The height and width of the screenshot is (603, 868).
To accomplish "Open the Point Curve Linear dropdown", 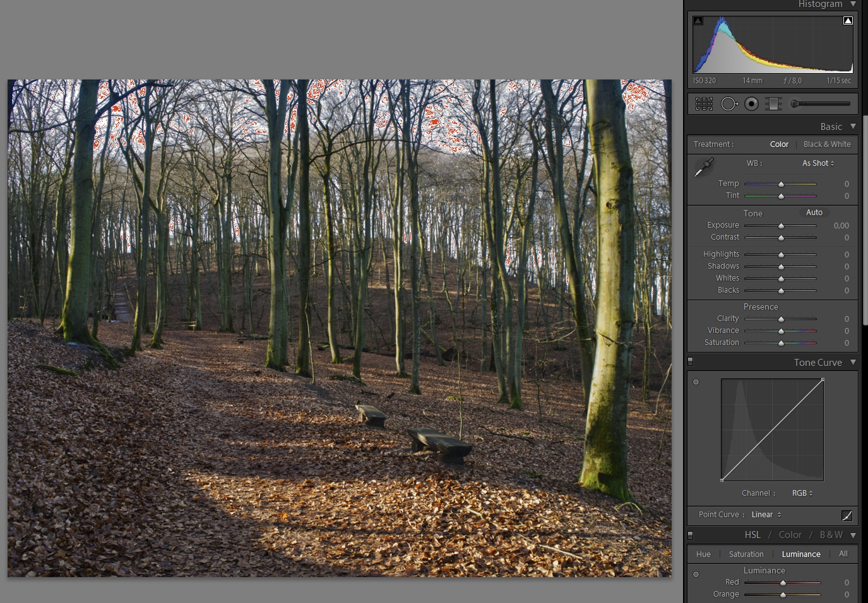I will pos(766,515).
